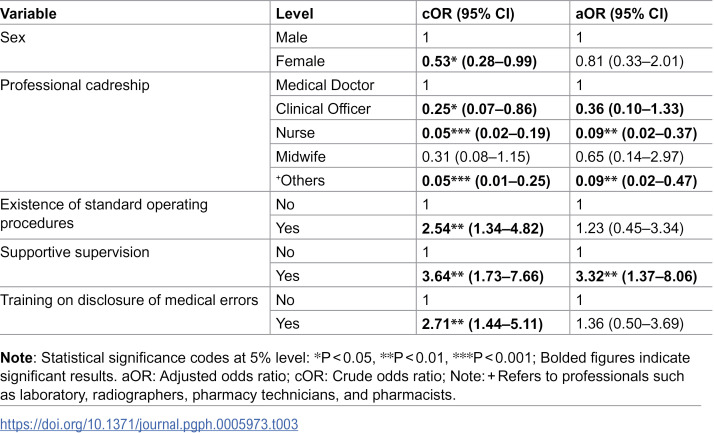Click the '+Others' level cell
The width and height of the screenshot is (714, 433).
[x=300, y=181]
